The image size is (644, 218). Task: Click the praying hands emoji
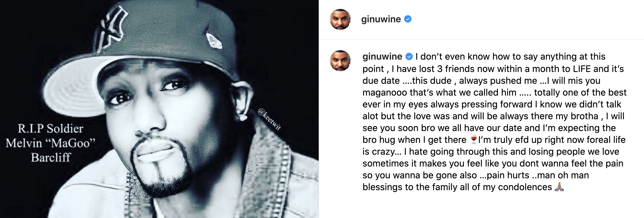point(559,187)
